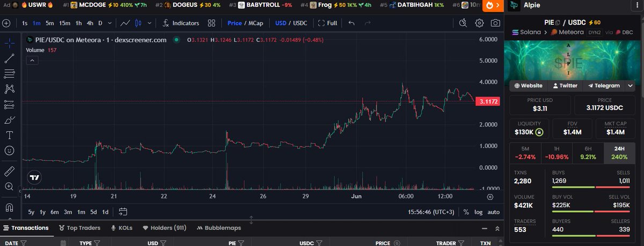Open the emoji icons tool
The image size is (644, 246).
10,151
